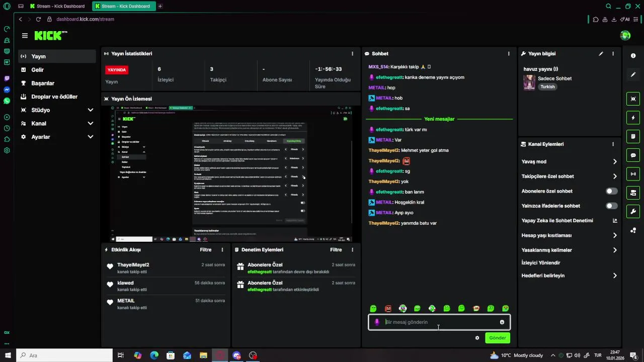
Task: Open chat settings gear next to Gönder
Action: tap(477, 338)
